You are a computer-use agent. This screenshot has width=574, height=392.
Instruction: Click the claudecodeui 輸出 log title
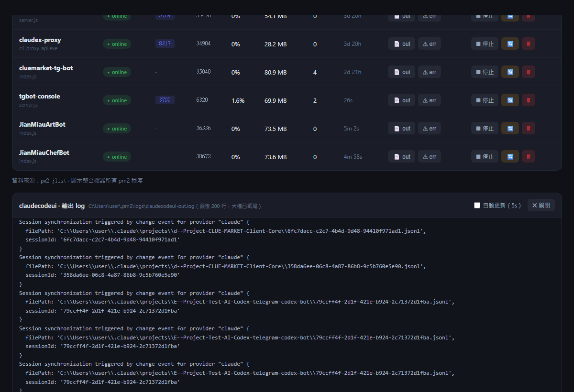click(52, 206)
